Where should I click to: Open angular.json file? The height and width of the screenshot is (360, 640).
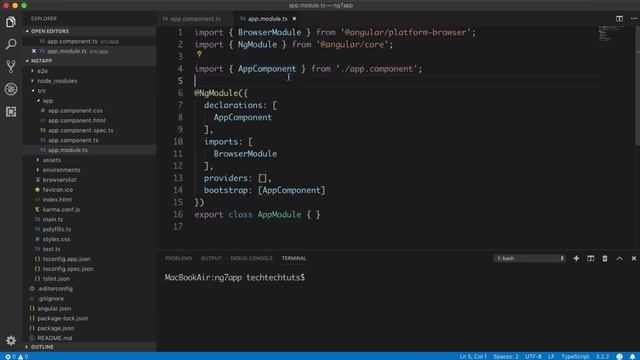pos(54,309)
